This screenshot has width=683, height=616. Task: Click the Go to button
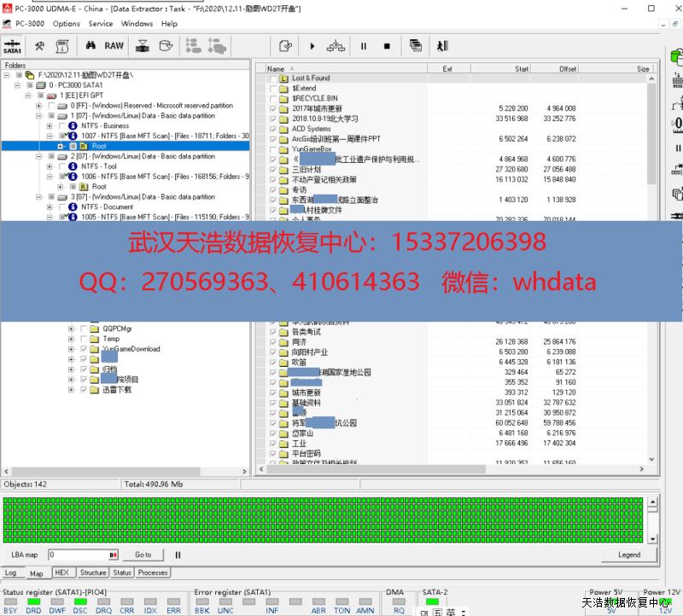[x=143, y=555]
